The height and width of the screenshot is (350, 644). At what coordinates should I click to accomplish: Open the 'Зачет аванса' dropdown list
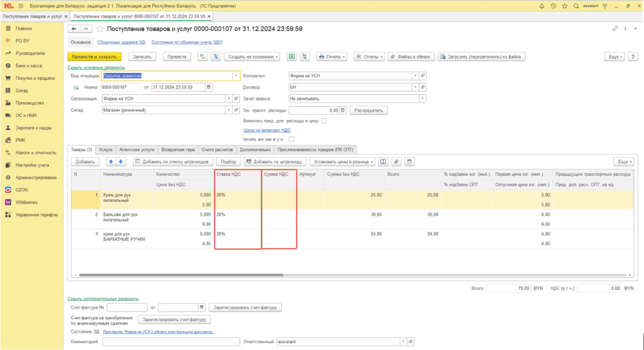423,99
